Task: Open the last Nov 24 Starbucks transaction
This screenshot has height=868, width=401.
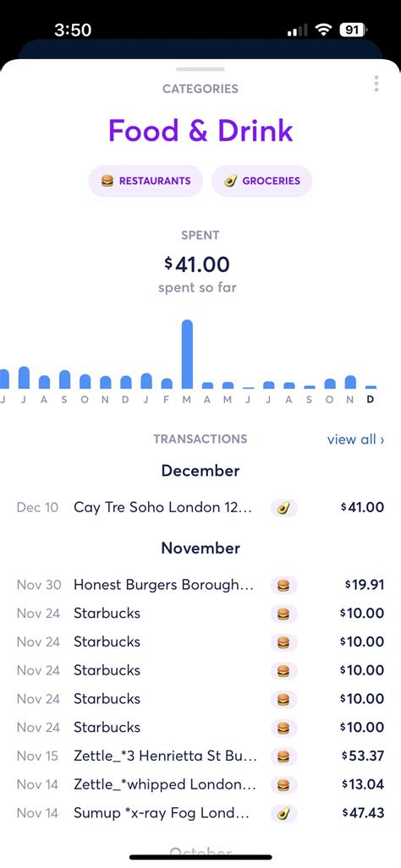Action: coord(200,728)
